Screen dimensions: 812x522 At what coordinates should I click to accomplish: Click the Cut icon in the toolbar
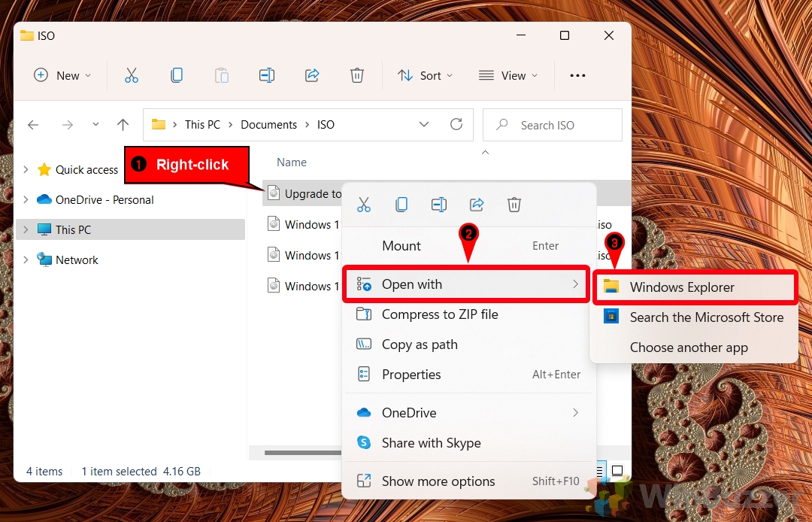pos(132,76)
